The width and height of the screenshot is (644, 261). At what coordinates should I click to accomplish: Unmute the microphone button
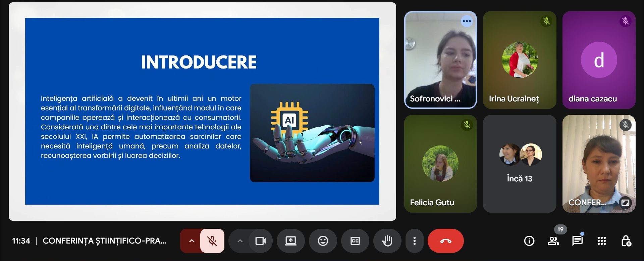tap(212, 241)
